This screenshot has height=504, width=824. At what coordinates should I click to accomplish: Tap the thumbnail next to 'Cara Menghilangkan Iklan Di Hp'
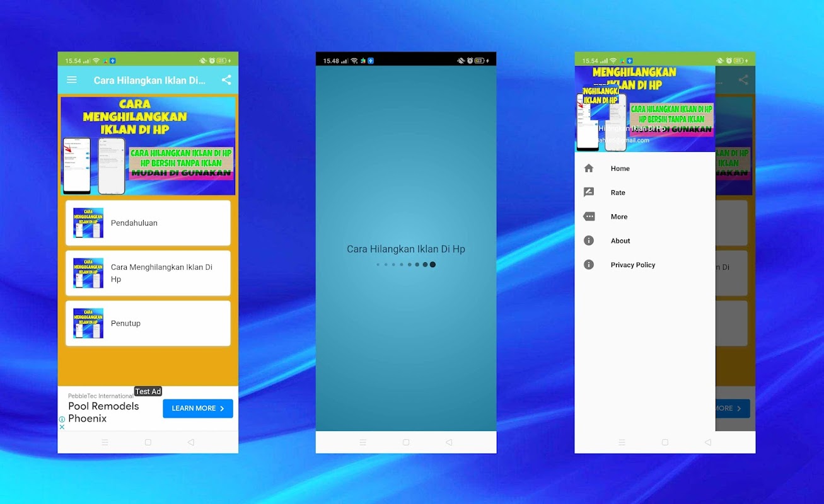[88, 273]
